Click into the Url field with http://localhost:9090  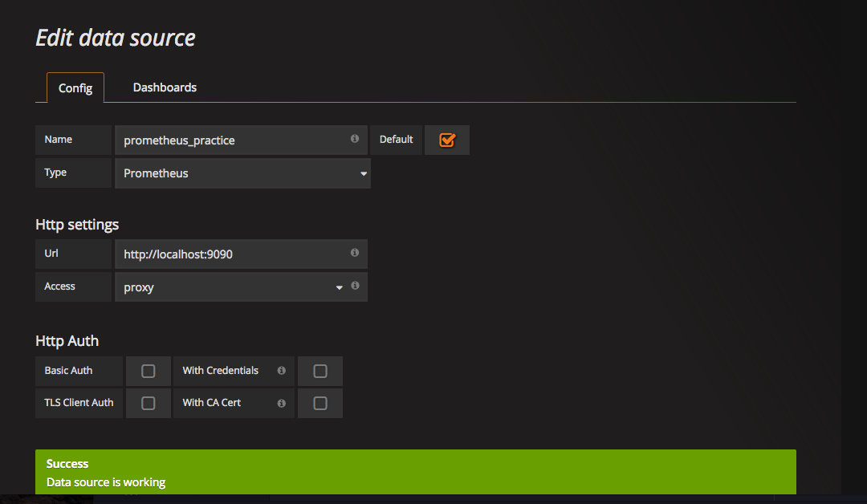[233, 254]
